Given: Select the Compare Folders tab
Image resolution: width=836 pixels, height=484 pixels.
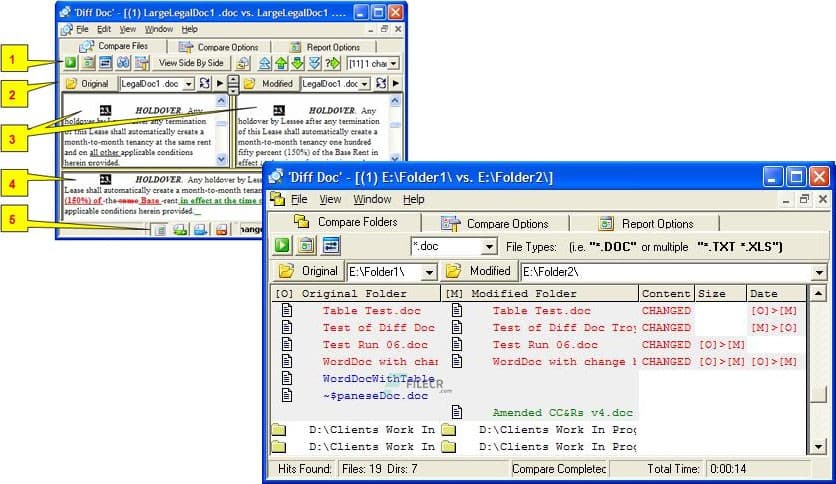Looking at the screenshot, I should click(x=345, y=222).
